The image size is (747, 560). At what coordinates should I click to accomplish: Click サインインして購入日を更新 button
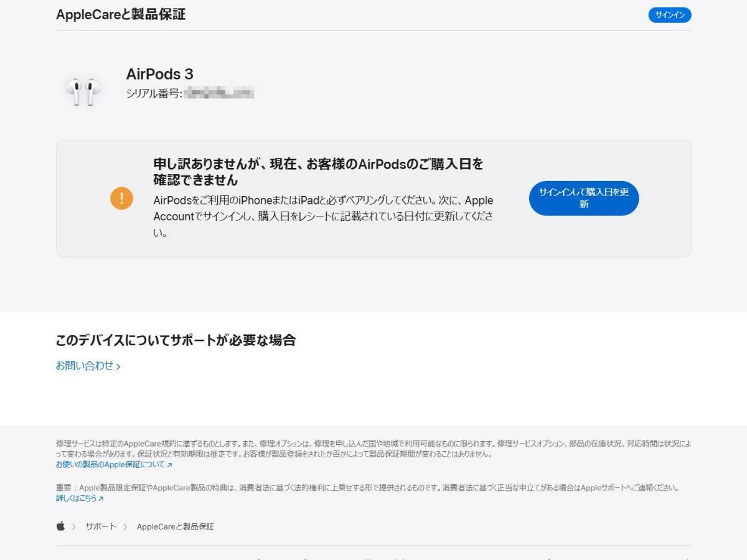(x=583, y=198)
